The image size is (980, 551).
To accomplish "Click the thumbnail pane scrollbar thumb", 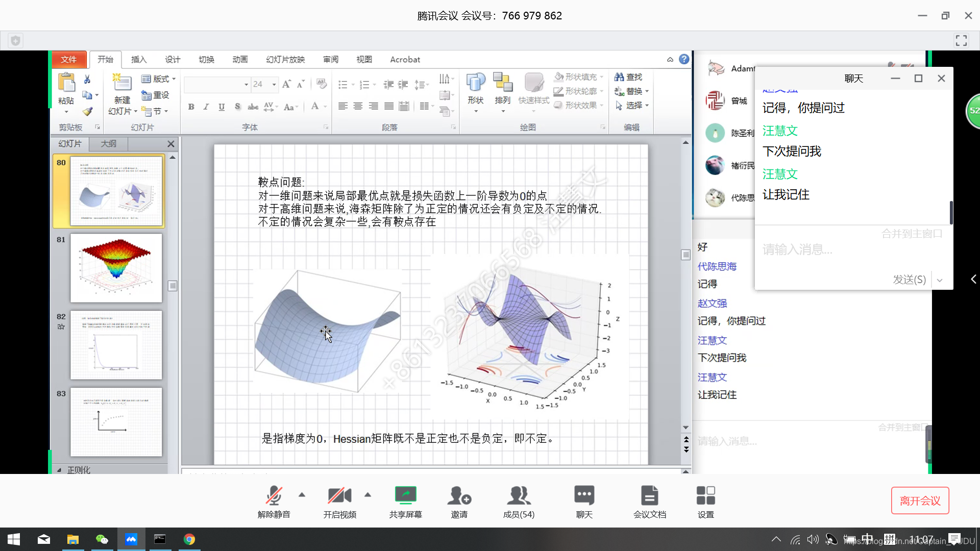I will click(x=173, y=286).
